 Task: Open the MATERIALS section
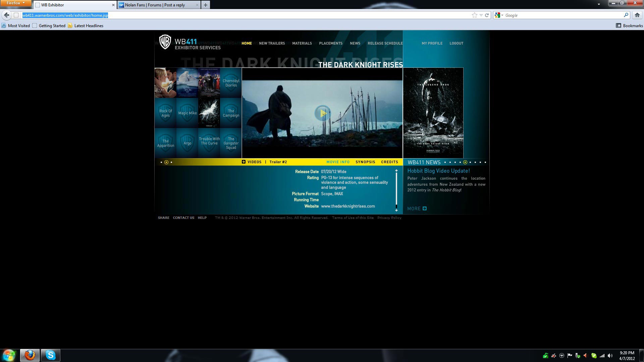(302, 43)
